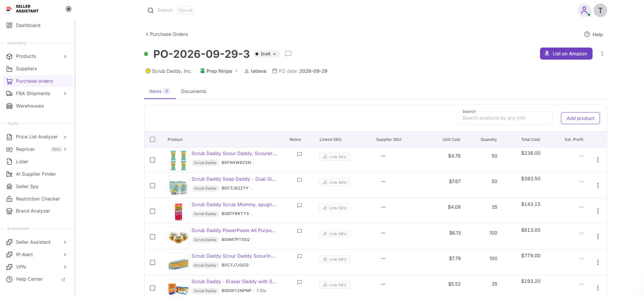This screenshot has height=297, width=644.
Task: Add note to Scrub Mommy row
Action: pyautogui.click(x=299, y=205)
